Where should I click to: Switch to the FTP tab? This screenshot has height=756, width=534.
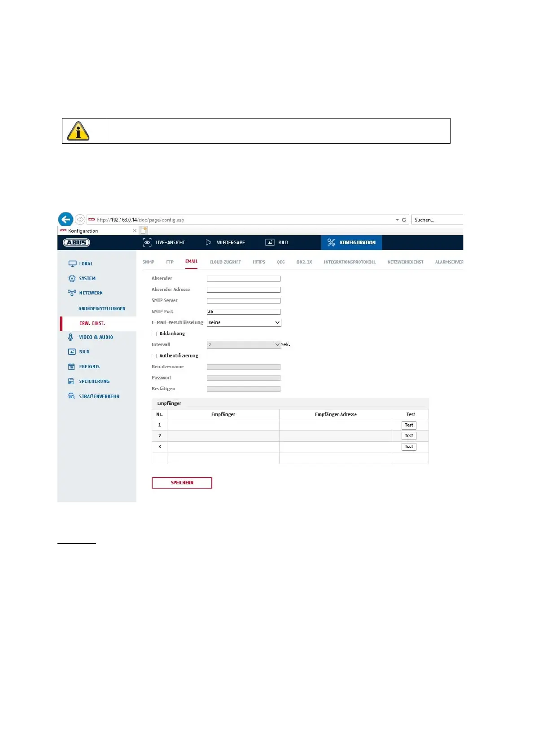coord(170,262)
